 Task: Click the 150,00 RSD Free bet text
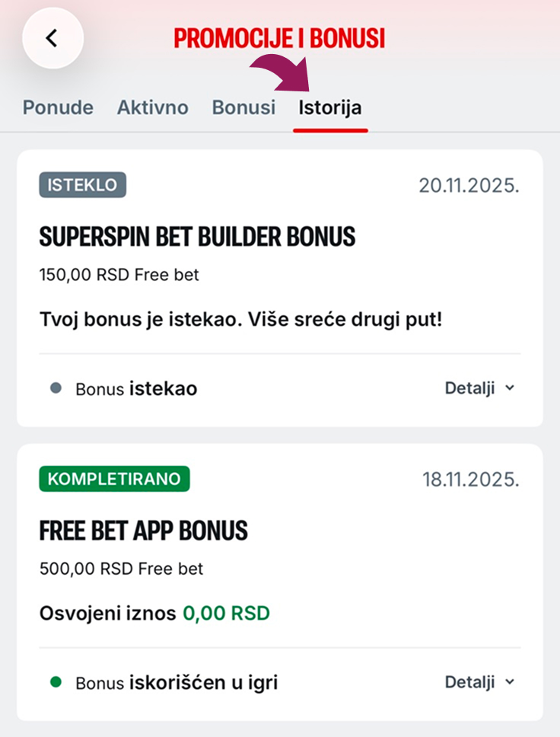pyautogui.click(x=119, y=275)
